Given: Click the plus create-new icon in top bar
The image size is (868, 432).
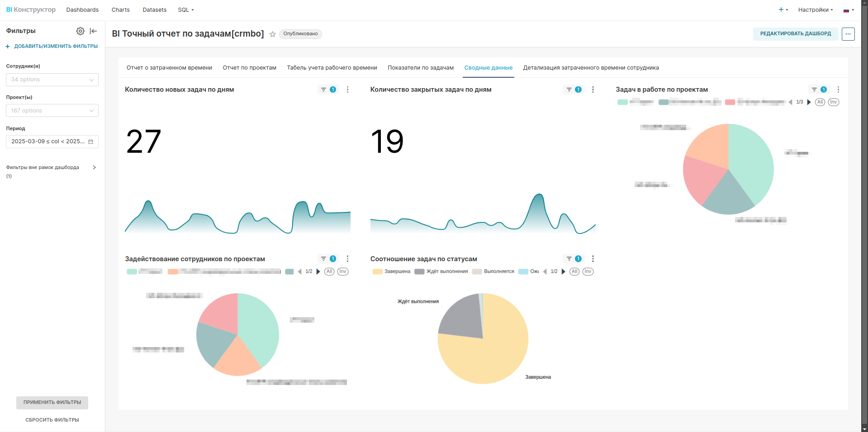Looking at the screenshot, I should coord(781,9).
